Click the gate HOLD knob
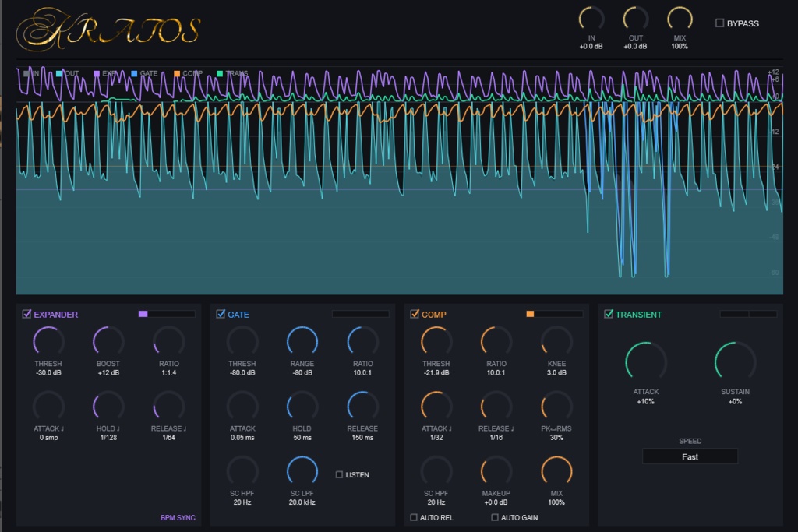 [302, 407]
